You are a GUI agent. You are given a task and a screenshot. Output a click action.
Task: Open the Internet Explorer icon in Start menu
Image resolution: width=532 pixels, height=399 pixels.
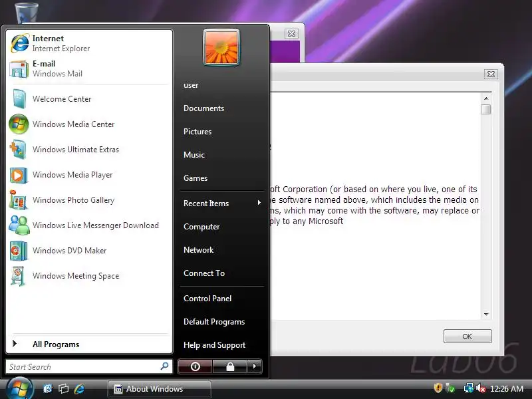pyautogui.click(x=20, y=43)
